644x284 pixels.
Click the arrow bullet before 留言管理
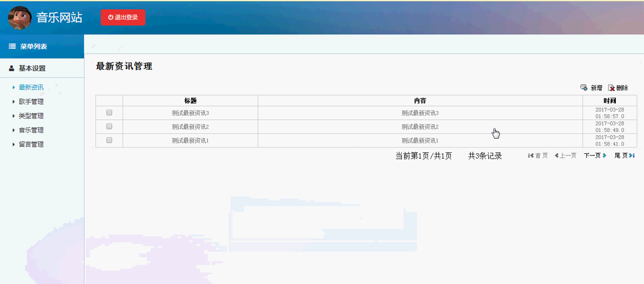pyautogui.click(x=14, y=144)
